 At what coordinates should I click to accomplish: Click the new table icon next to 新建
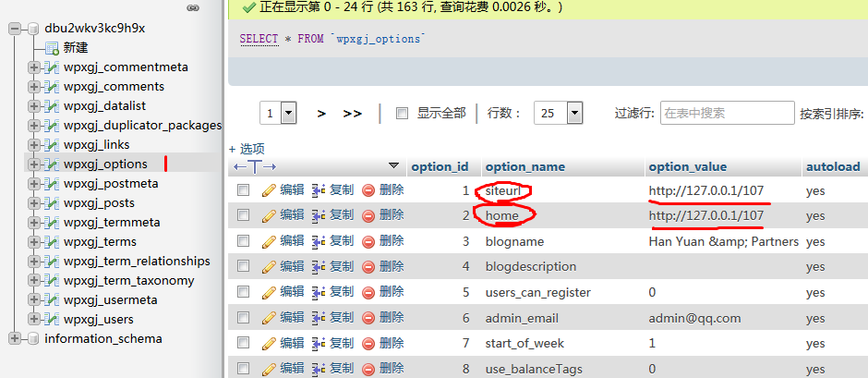coord(52,48)
